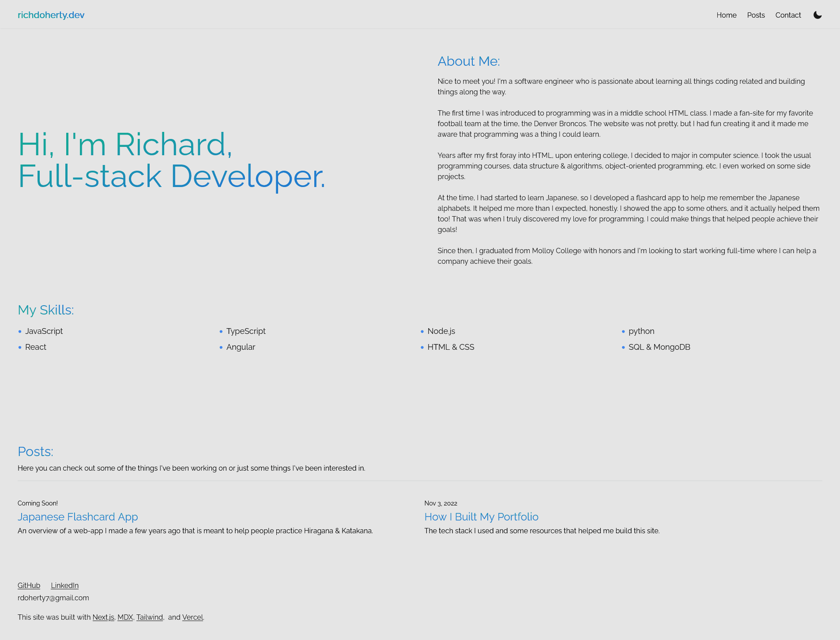The image size is (840, 640).
Task: Click the SQL & MongoDB skill item
Action: point(659,347)
